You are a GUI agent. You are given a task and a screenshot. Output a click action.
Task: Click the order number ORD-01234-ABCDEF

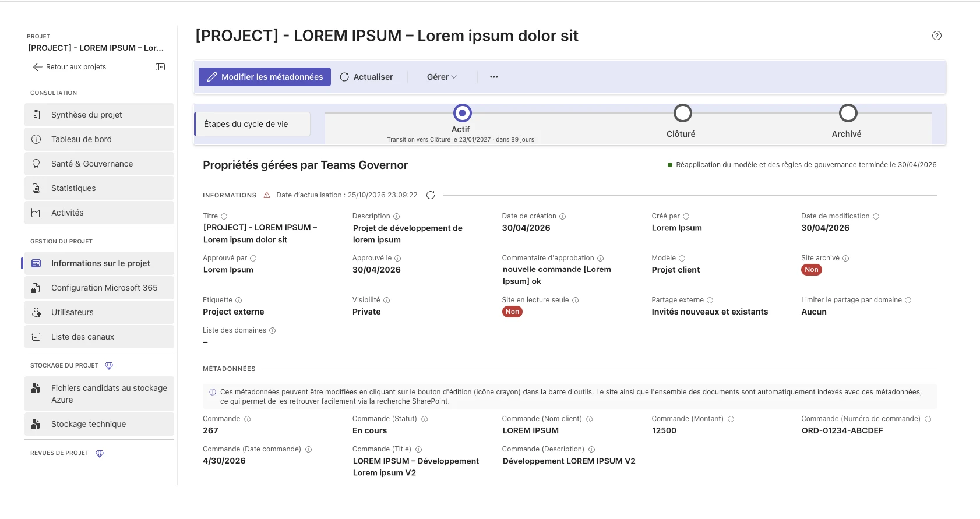(x=842, y=430)
